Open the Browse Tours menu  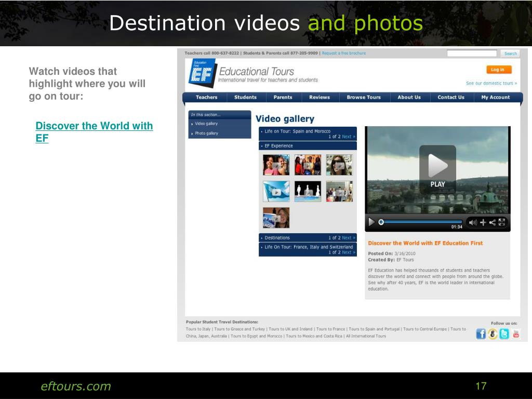pos(364,97)
